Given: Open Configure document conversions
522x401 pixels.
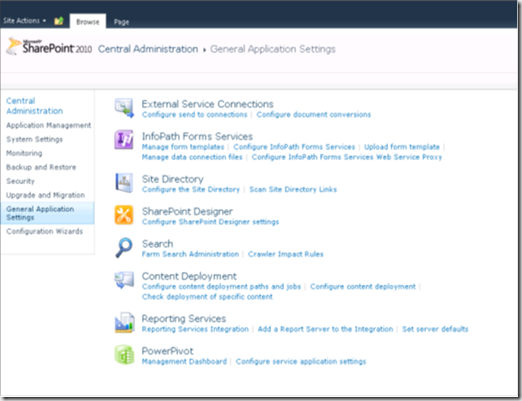Looking at the screenshot, I should pos(314,114).
